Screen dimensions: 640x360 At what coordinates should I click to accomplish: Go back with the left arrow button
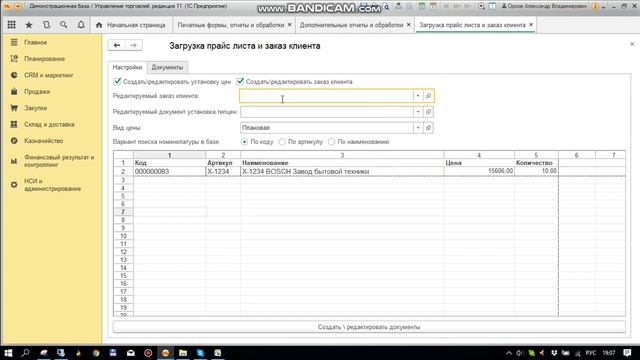click(x=117, y=45)
